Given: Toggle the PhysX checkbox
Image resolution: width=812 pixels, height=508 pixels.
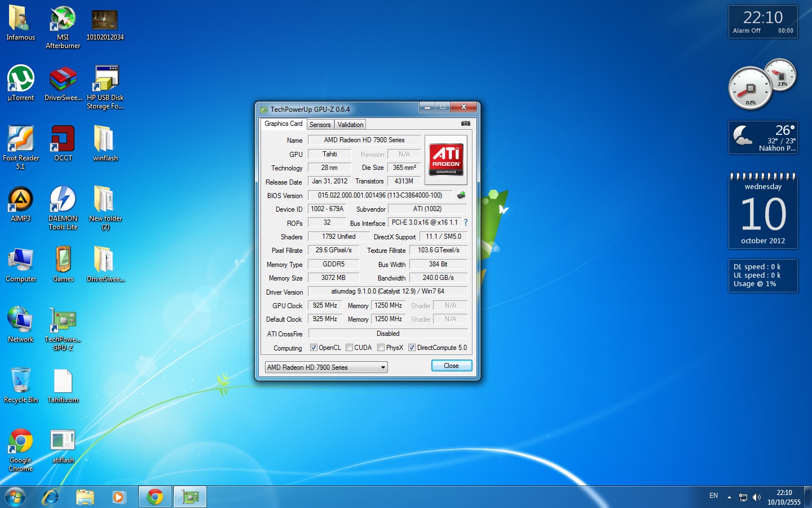Looking at the screenshot, I should pos(381,348).
